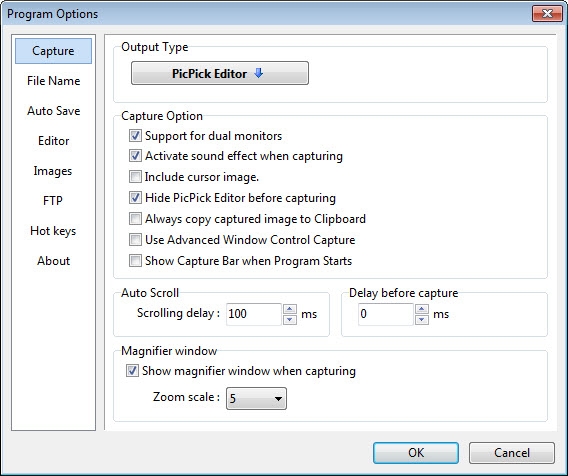Open the Auto Save settings page
568x476 pixels.
coord(54,110)
